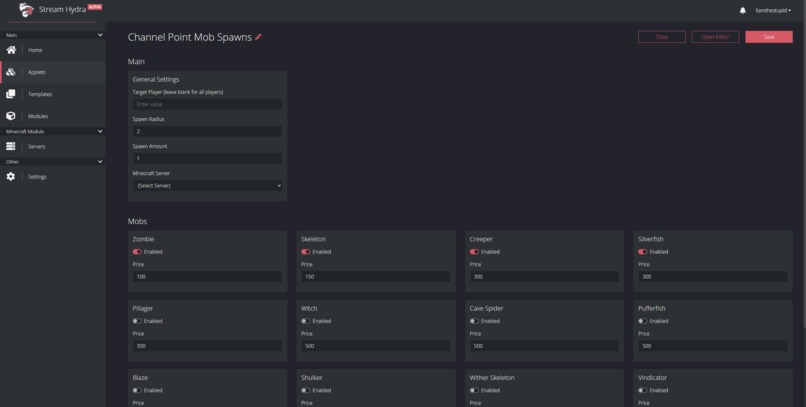Click the General Settings heading
Image resolution: width=806 pixels, height=407 pixels.
pyautogui.click(x=156, y=80)
